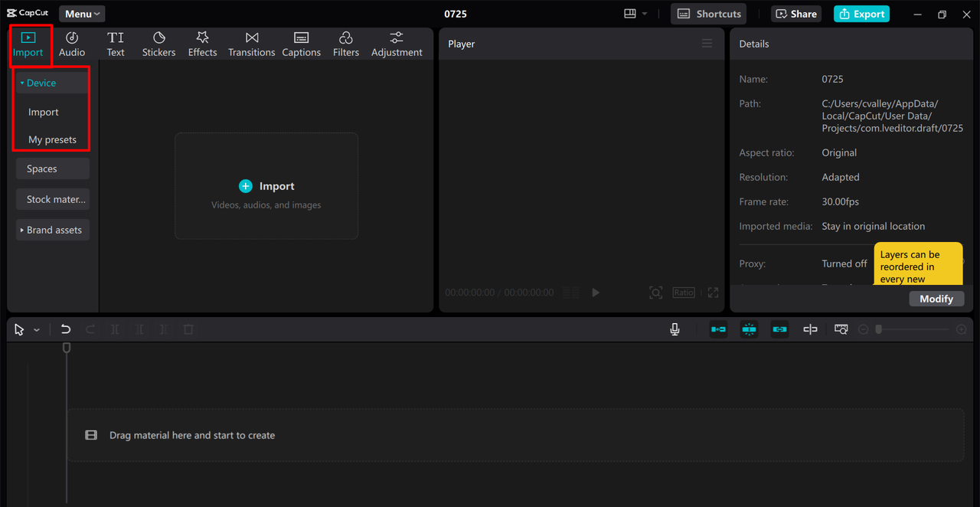
Task: Click the focus zoom icon in Player
Action: click(655, 293)
